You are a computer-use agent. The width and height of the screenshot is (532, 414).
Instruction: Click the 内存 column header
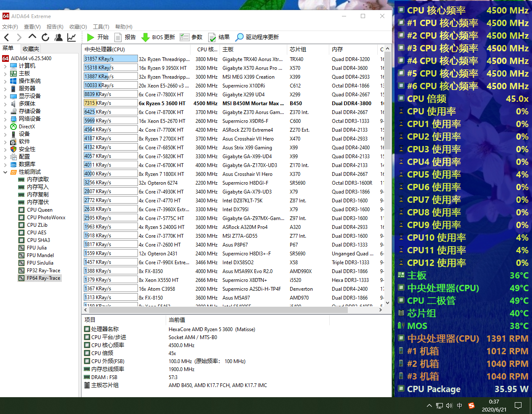[353, 49]
